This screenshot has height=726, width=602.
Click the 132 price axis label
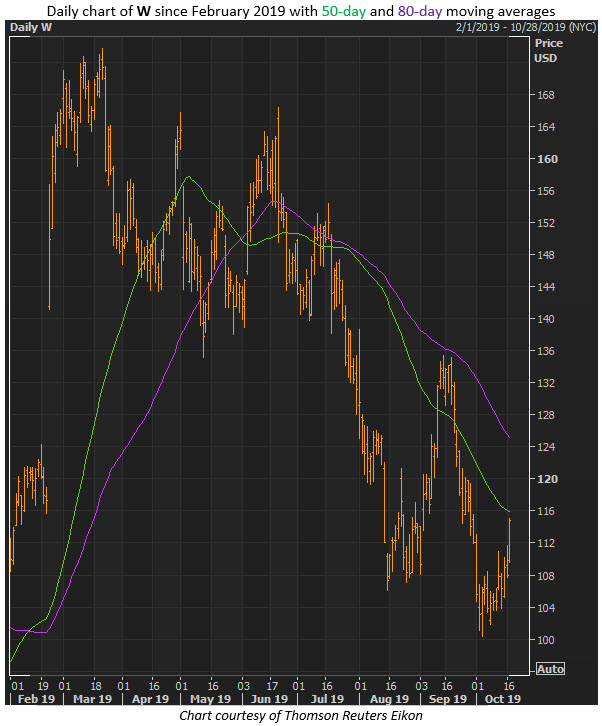pos(545,383)
